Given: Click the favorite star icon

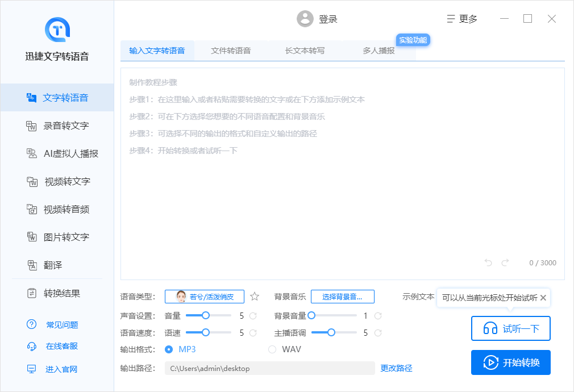Looking at the screenshot, I should coord(255,297).
